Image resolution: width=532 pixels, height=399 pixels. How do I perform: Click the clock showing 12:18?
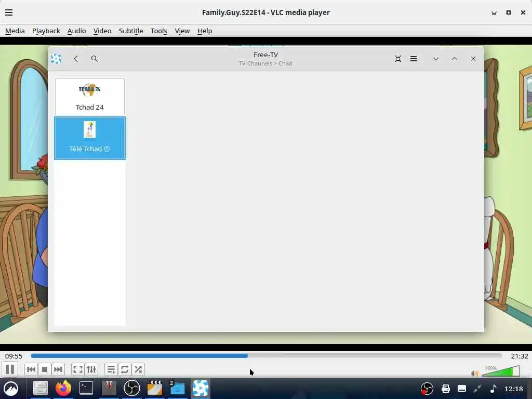(513, 389)
